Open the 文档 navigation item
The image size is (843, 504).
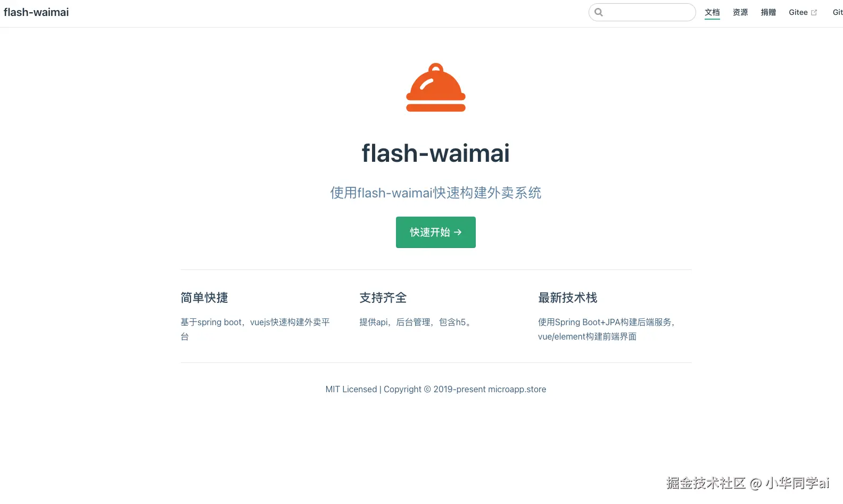(712, 12)
